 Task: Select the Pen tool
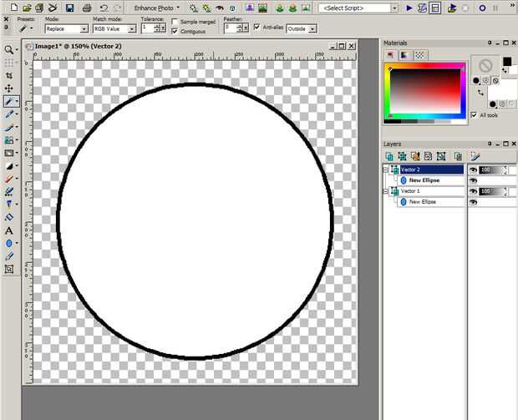[9, 256]
